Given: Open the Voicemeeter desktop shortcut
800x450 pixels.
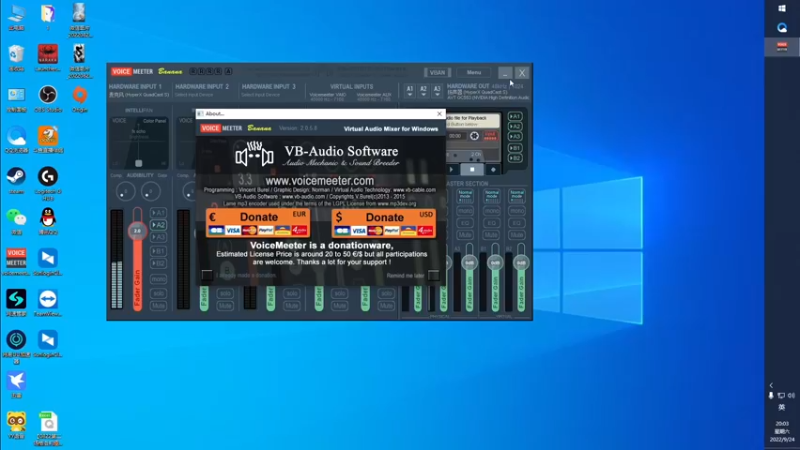Looking at the screenshot, I should click(16, 262).
